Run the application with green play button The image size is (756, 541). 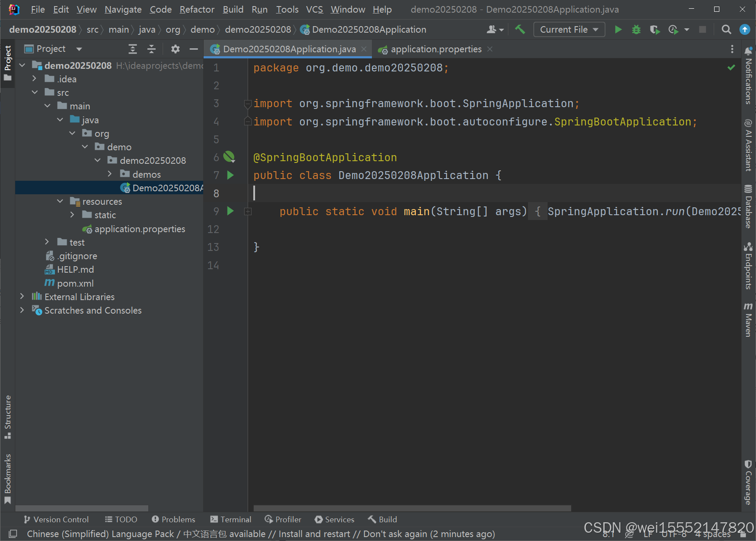point(618,29)
